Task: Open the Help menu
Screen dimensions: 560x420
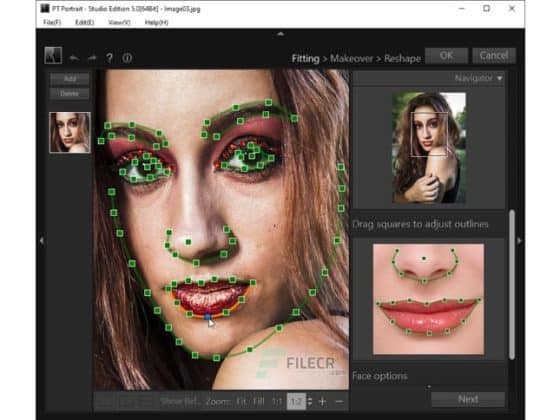Action: pyautogui.click(x=156, y=22)
